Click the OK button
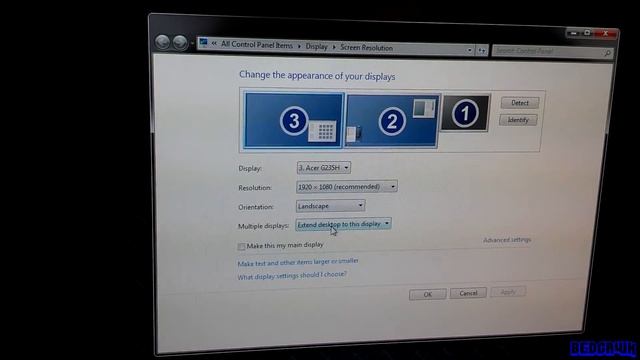This screenshot has width=640, height=360. click(427, 294)
